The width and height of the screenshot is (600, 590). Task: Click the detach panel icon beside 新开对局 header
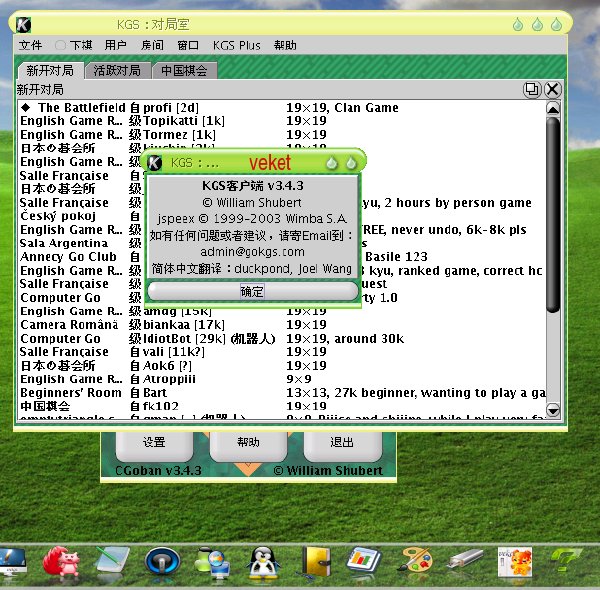532,90
